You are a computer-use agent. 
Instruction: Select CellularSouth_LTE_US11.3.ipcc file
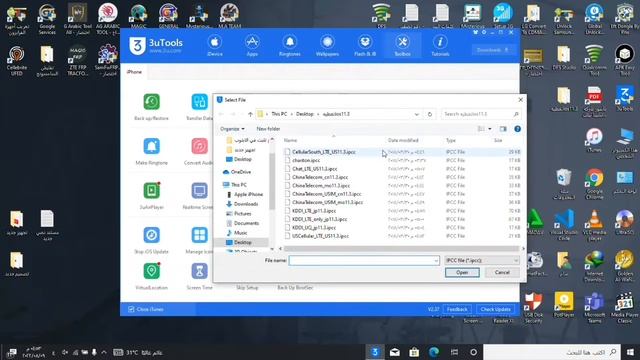[x=402, y=152]
